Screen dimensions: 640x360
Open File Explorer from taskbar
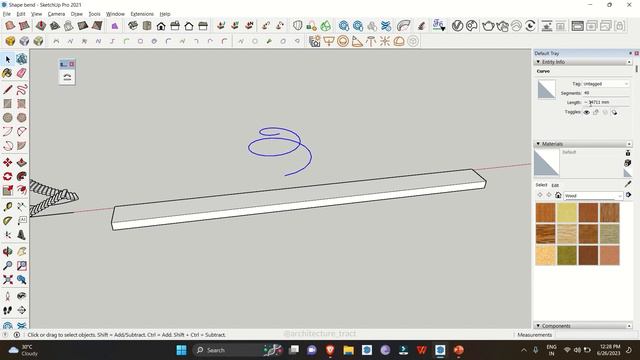348,350
